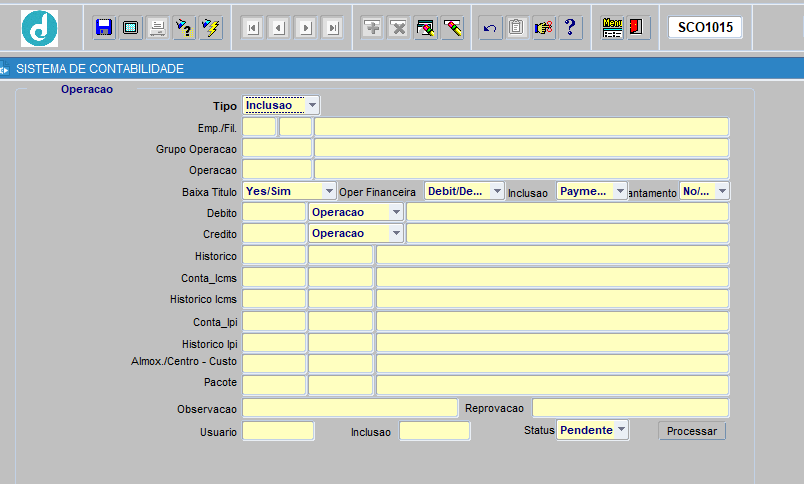This screenshot has height=484, width=804.
Task: Click the Observacao text field
Action: 350,408
